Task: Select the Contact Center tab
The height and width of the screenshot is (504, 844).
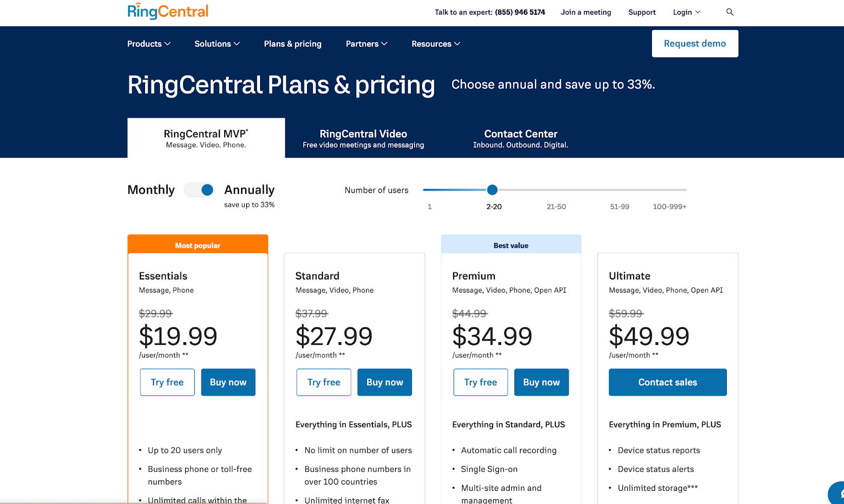Action: [x=521, y=138]
